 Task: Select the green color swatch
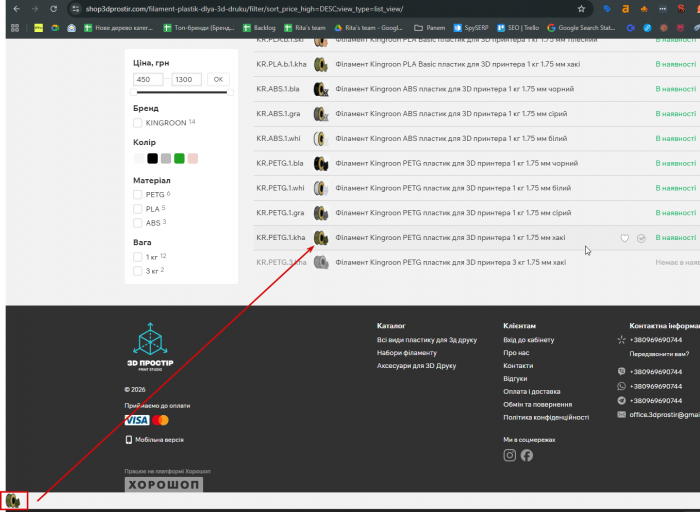coord(179,158)
